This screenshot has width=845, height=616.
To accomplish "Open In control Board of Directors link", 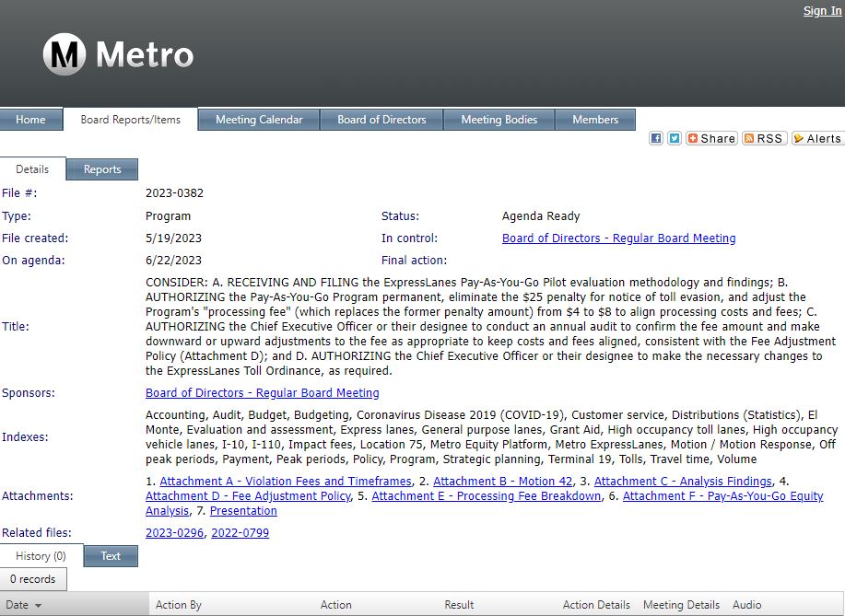I will pyautogui.click(x=618, y=238).
